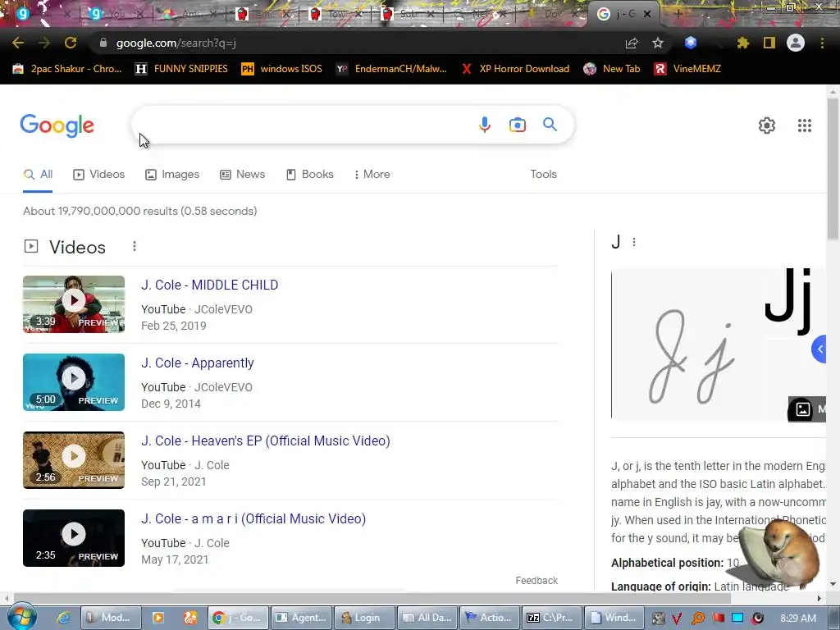Switch to the Videos results tab

(99, 174)
